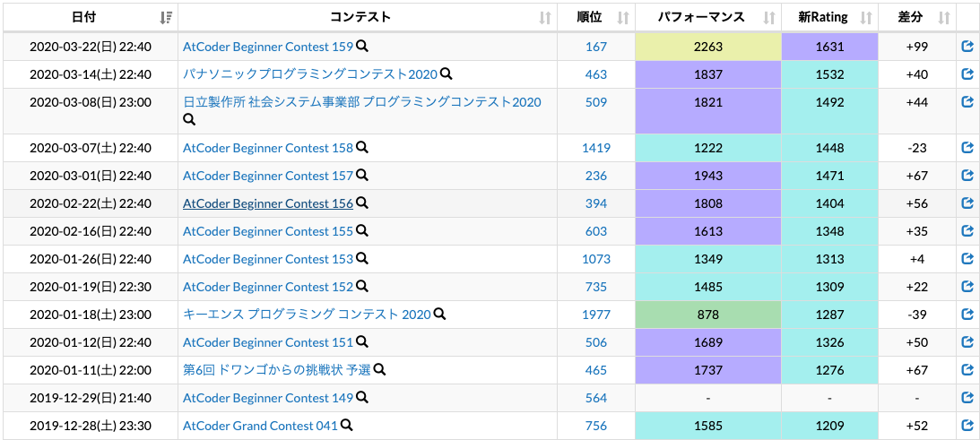Click magnifier icon beside パナソニックプログラミングコンテスト2020
This screenshot has height=440, width=980.
tap(447, 73)
